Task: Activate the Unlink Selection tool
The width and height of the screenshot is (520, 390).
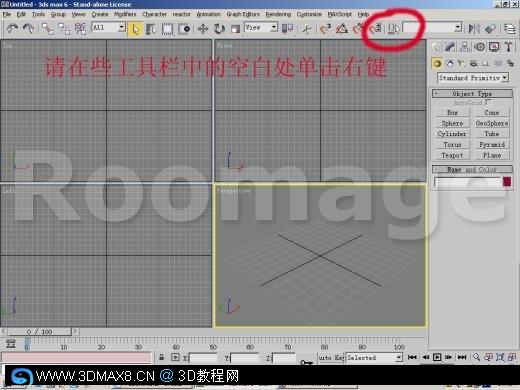Action: pyautogui.click(x=64, y=29)
